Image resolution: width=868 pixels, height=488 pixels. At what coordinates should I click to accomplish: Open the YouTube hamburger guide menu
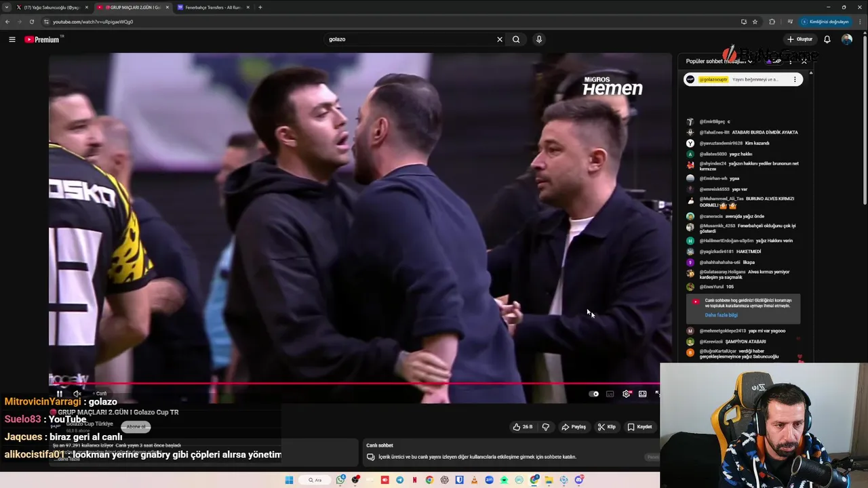pos(12,39)
